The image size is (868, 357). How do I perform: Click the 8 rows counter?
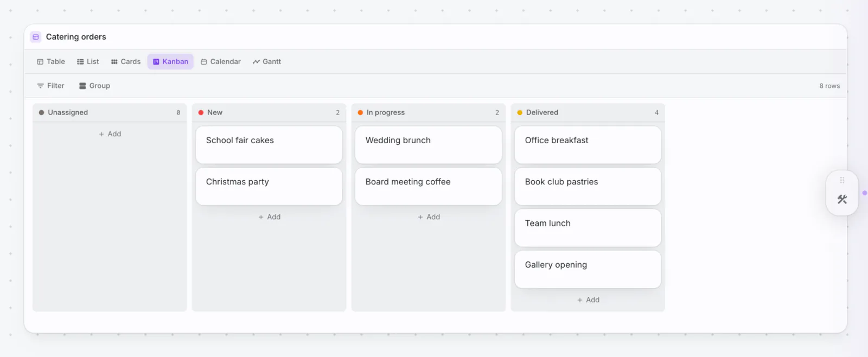click(x=829, y=86)
